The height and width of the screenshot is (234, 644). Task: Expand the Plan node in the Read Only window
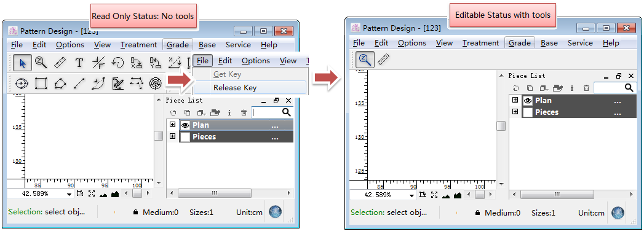[172, 125]
